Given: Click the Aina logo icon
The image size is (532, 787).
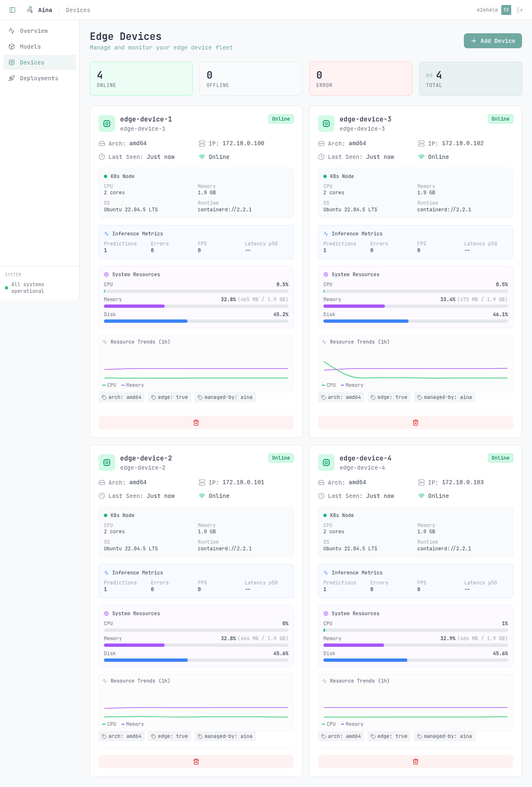Looking at the screenshot, I should point(30,10).
